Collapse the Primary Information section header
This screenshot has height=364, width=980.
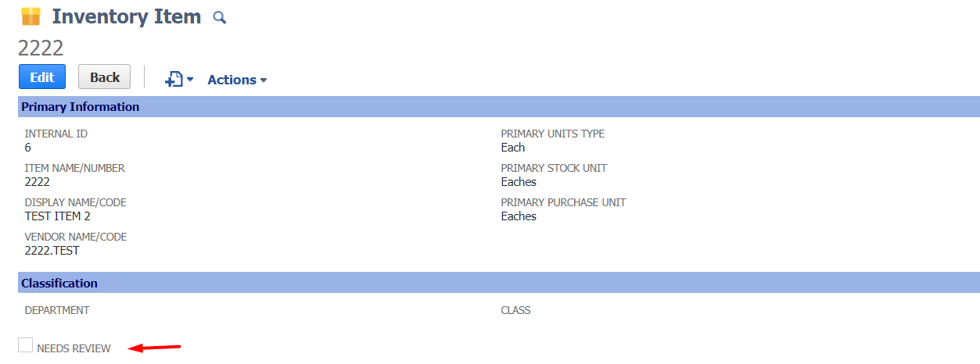499,107
